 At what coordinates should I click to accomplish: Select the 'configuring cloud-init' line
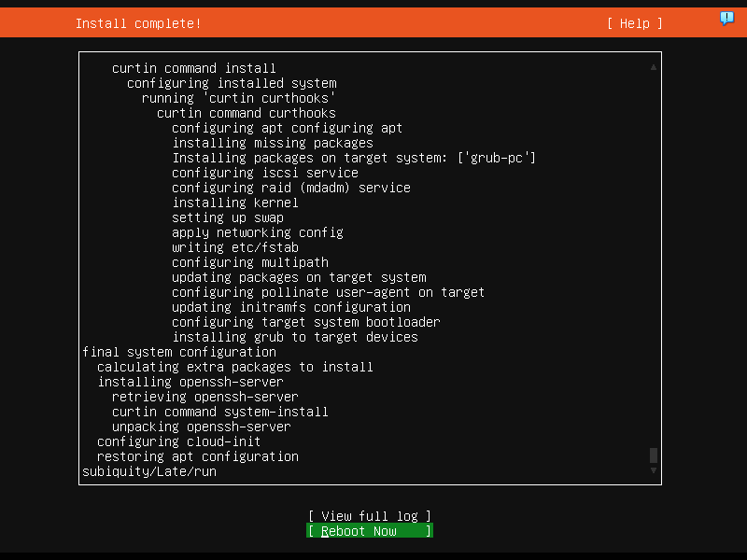(178, 441)
